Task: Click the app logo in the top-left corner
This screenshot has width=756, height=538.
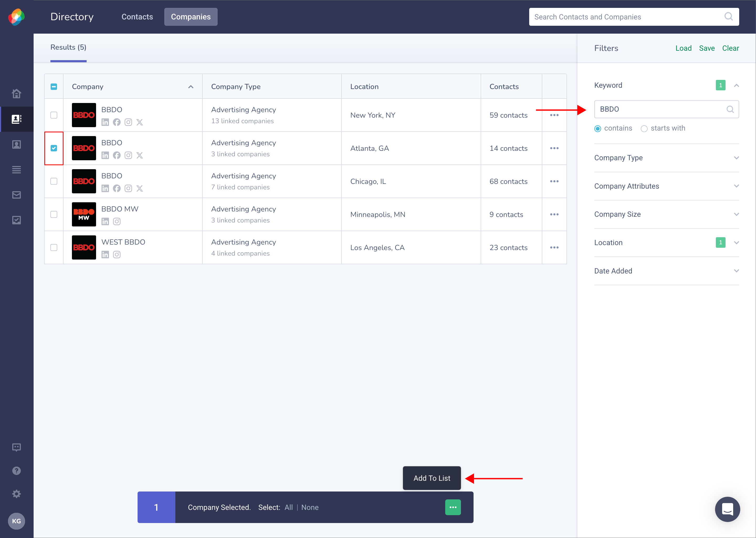Action: tap(17, 17)
